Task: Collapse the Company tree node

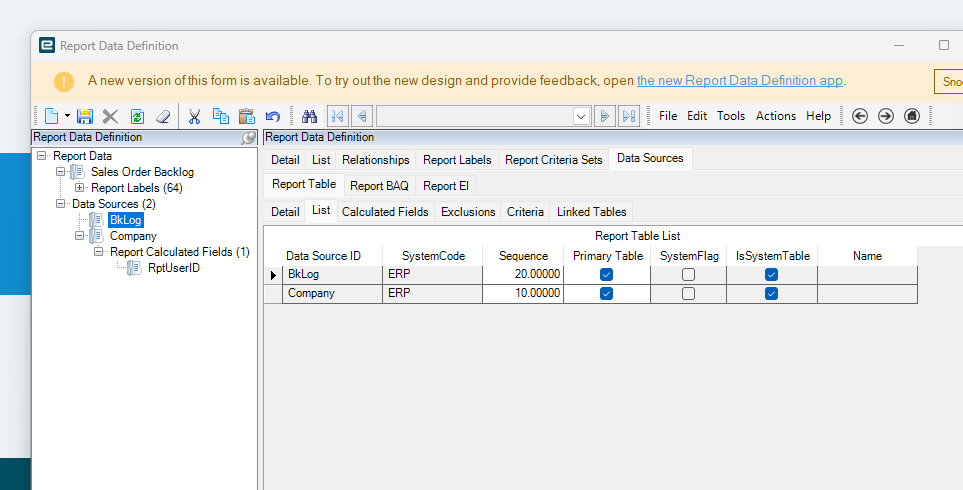Action: tap(79, 236)
